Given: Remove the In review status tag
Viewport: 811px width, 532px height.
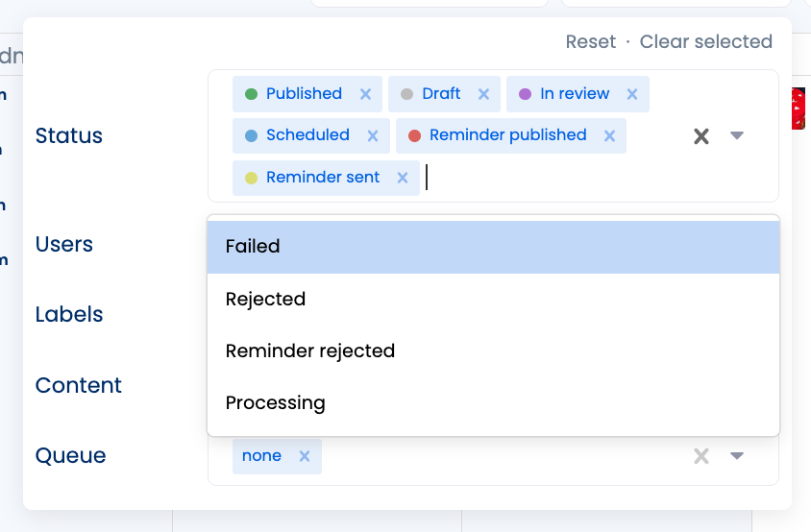Looking at the screenshot, I should click(632, 94).
